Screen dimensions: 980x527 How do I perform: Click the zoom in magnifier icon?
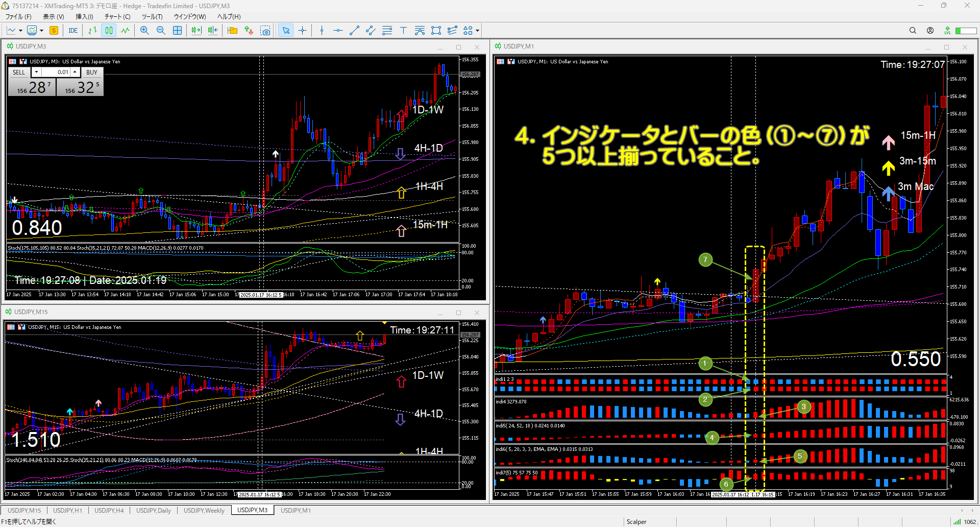coord(144,31)
